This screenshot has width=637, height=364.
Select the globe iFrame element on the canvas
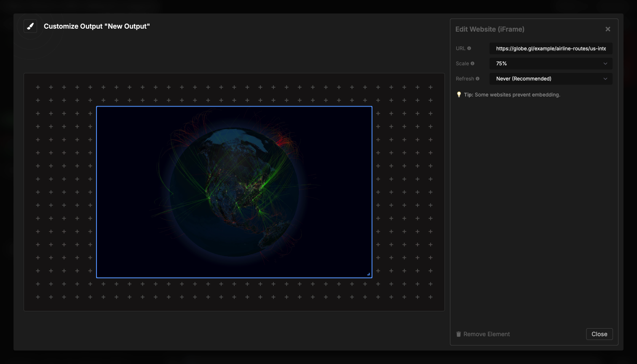[x=234, y=192]
